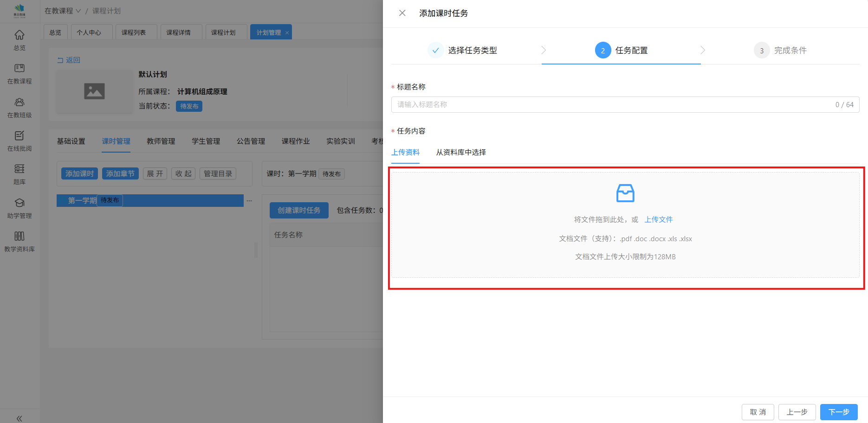This screenshot has height=423, width=868.
Task: Go to 在线批阅 in sidebar
Action: point(19,136)
